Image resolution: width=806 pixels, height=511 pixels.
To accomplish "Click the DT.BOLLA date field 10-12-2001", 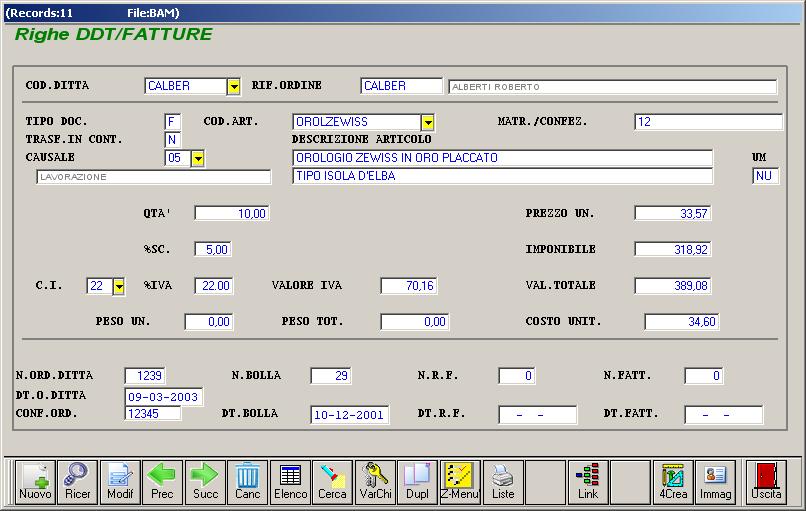I will (350, 415).
